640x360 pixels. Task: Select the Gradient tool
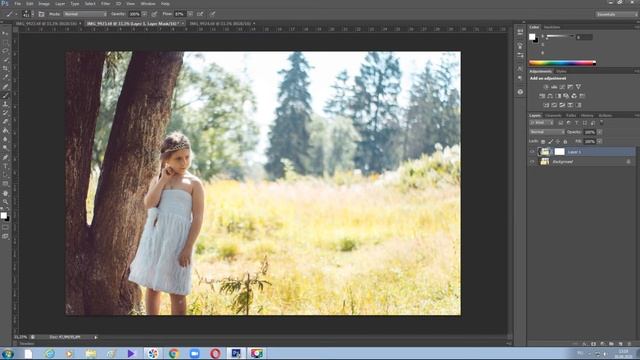click(x=5, y=131)
